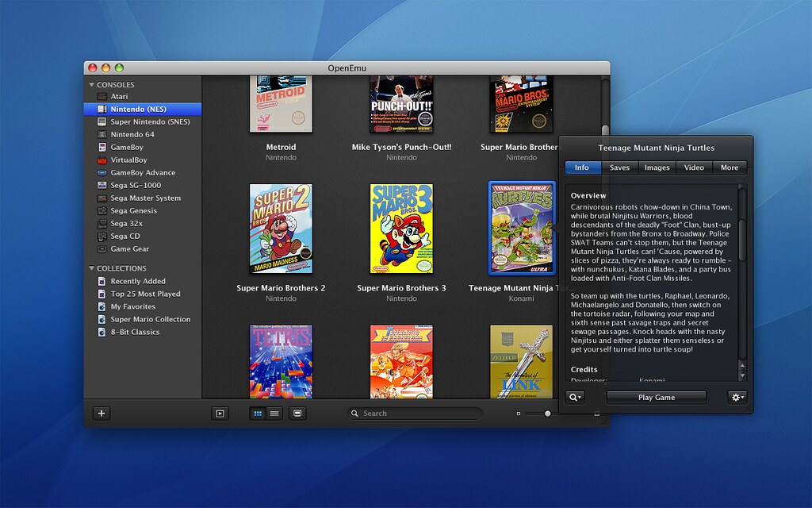Click the Sega Genesis console icon

(102, 211)
